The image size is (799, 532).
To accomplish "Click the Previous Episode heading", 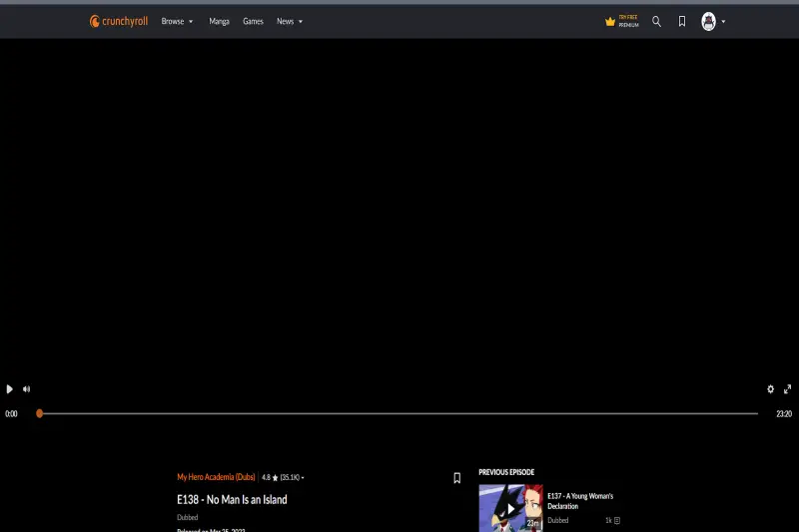I will point(506,472).
